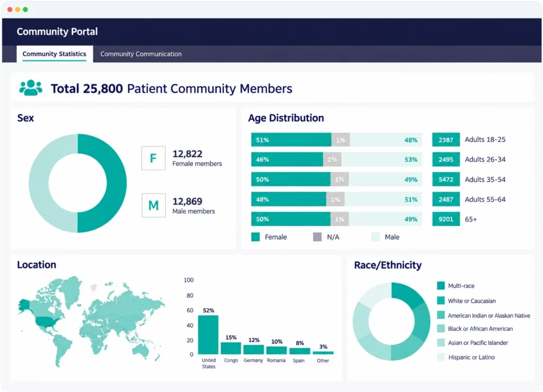Click the 12,869 Male members text
Viewport: 543px width, 392px height.
click(x=194, y=206)
